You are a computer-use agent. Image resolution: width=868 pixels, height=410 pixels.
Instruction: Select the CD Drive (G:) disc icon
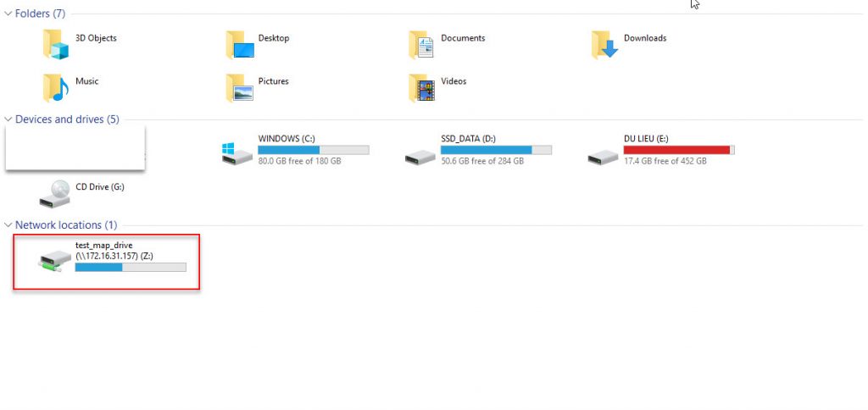point(55,194)
